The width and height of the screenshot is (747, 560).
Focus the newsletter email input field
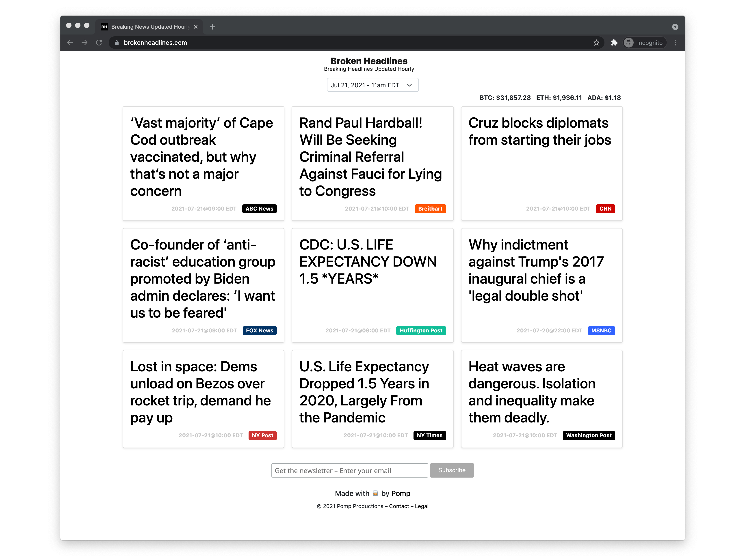pyautogui.click(x=350, y=471)
